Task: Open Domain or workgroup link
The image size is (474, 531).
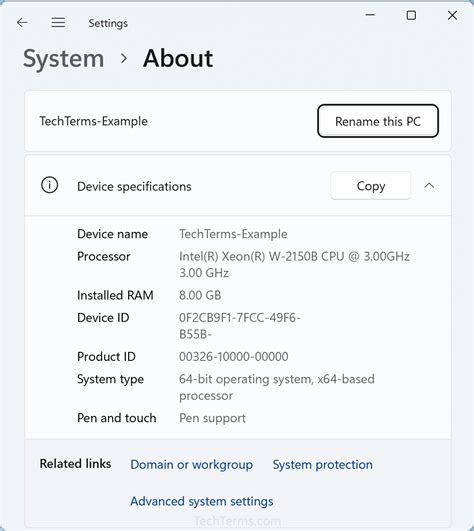Action: coord(192,465)
